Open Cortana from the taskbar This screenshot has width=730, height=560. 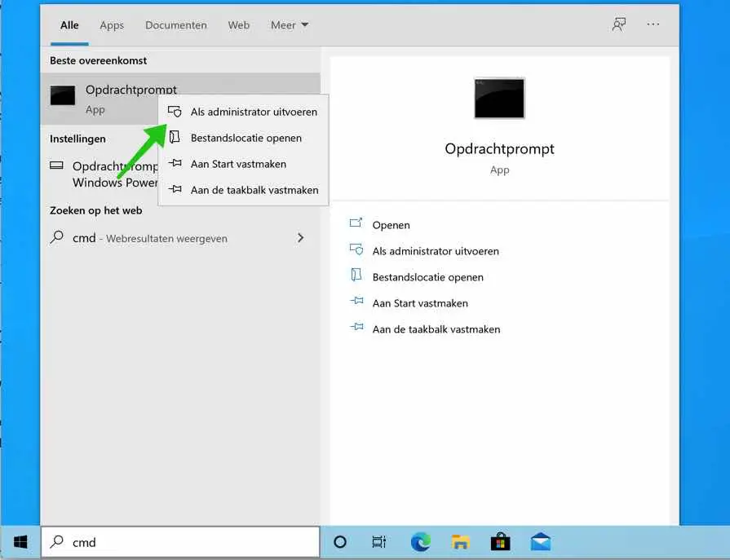pos(340,542)
